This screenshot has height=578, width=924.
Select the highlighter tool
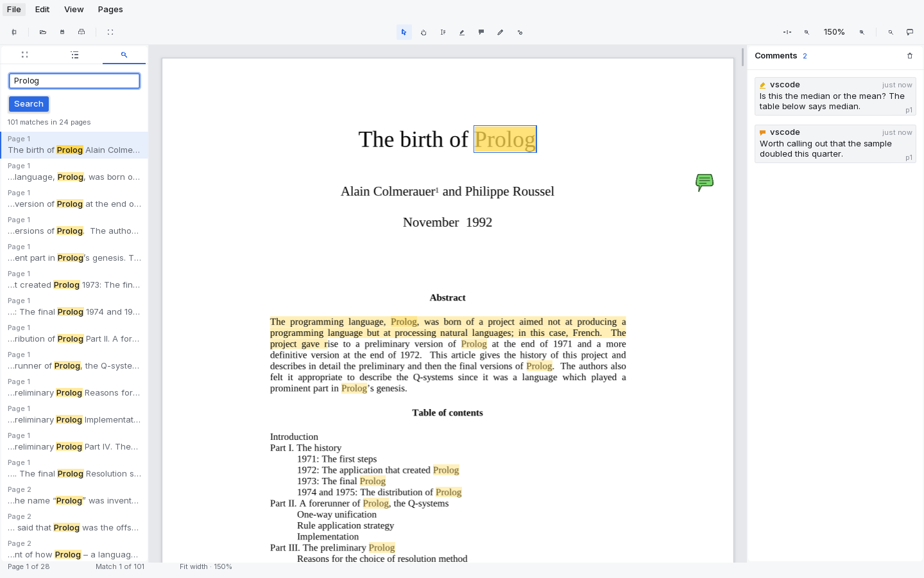click(462, 32)
